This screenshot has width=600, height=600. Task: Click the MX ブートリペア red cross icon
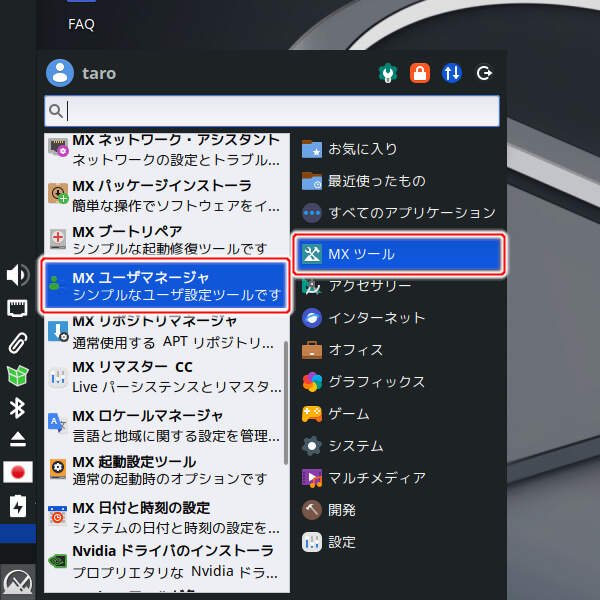58,238
